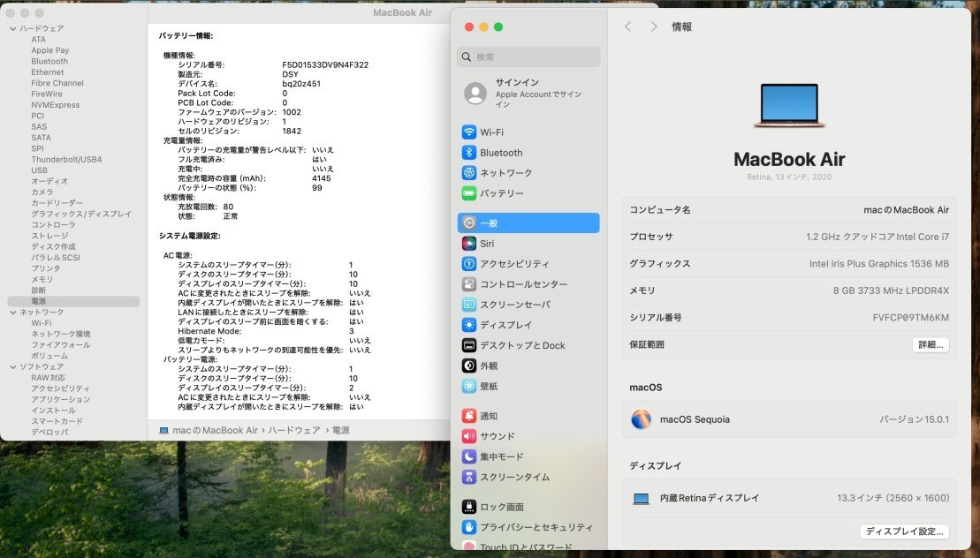The width and height of the screenshot is (980, 558).
Task: Open ディスプレイ設定... display settings button
Action: (904, 532)
